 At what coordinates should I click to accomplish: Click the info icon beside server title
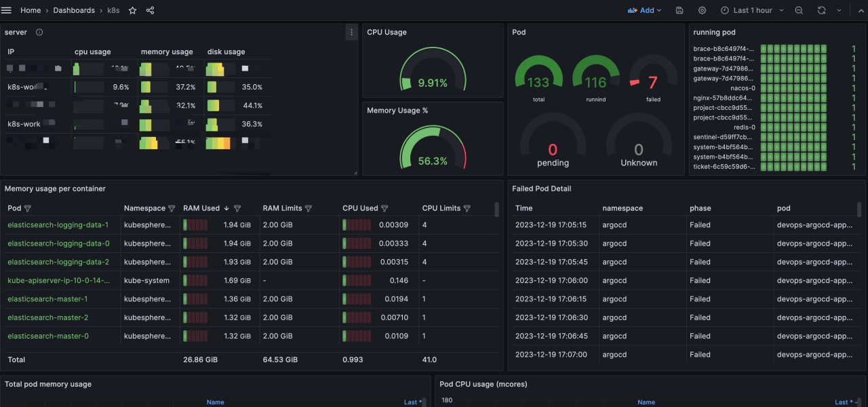pos(39,32)
